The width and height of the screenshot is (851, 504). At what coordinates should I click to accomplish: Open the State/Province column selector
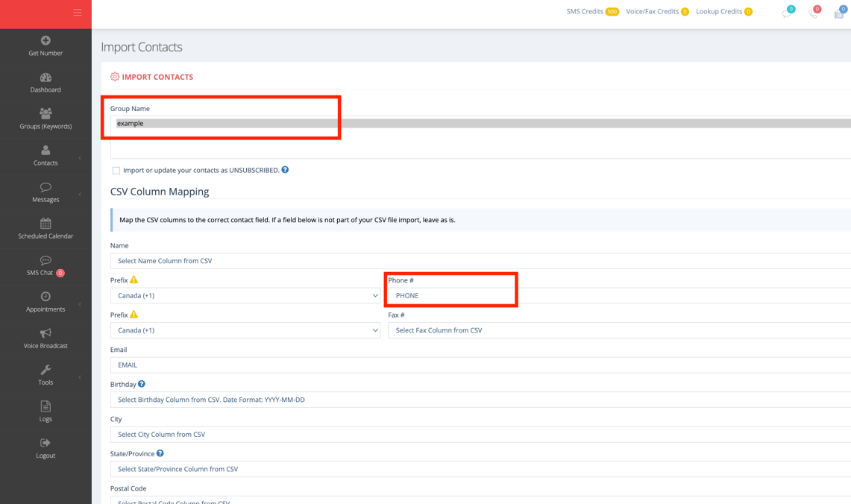point(480,469)
